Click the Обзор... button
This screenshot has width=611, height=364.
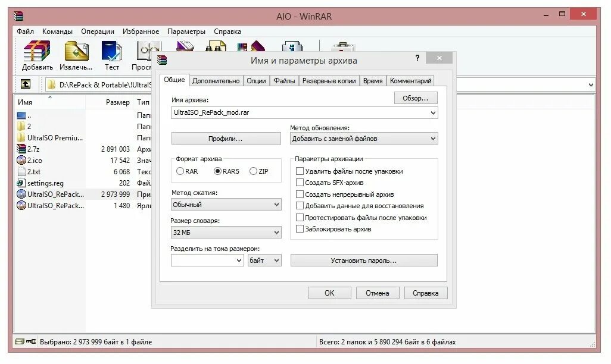(x=416, y=98)
